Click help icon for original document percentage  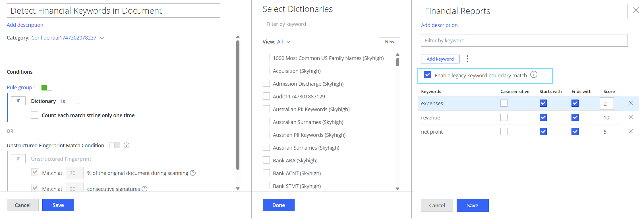coord(193,173)
